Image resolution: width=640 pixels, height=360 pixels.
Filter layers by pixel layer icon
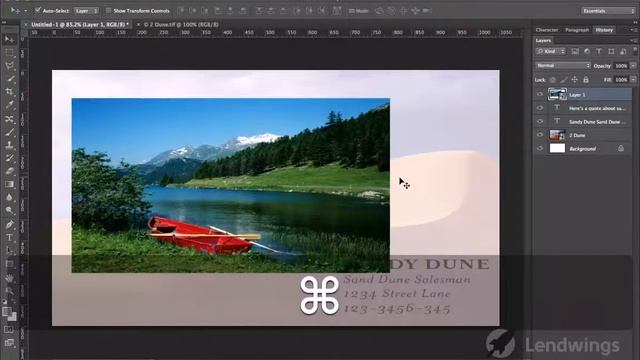point(575,51)
